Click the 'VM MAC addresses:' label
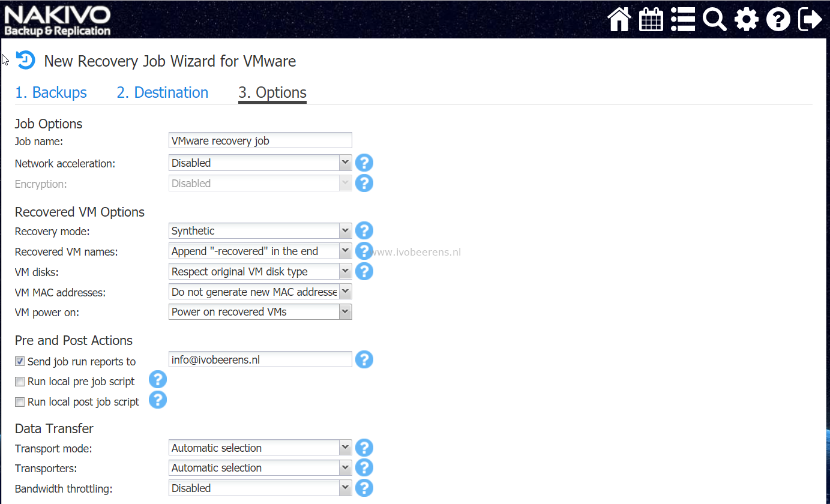The image size is (830, 504). click(60, 293)
